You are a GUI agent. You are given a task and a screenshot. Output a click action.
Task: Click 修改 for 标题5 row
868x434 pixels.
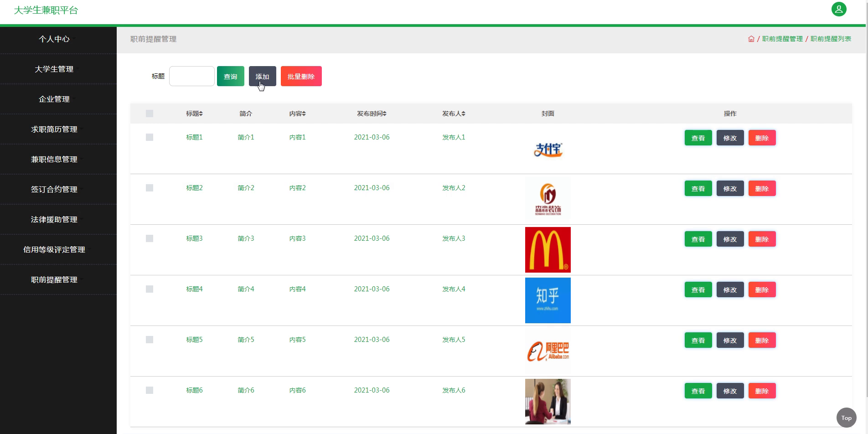tap(730, 341)
